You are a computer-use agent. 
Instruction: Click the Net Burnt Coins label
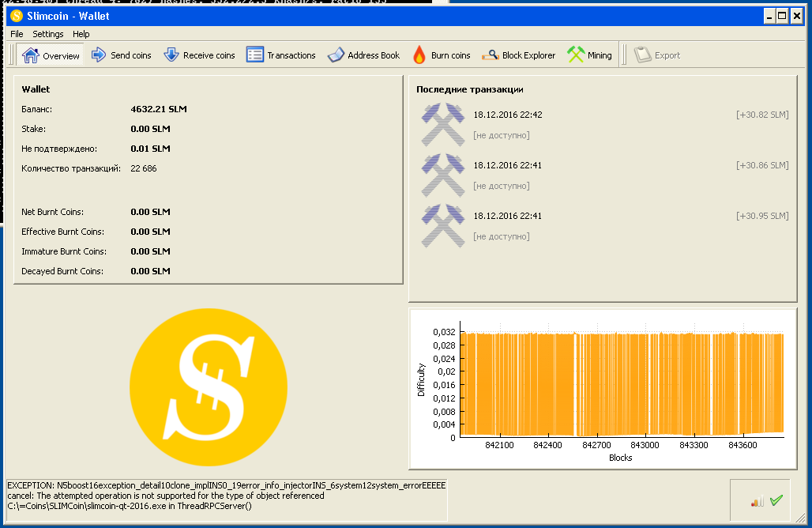tap(52, 212)
